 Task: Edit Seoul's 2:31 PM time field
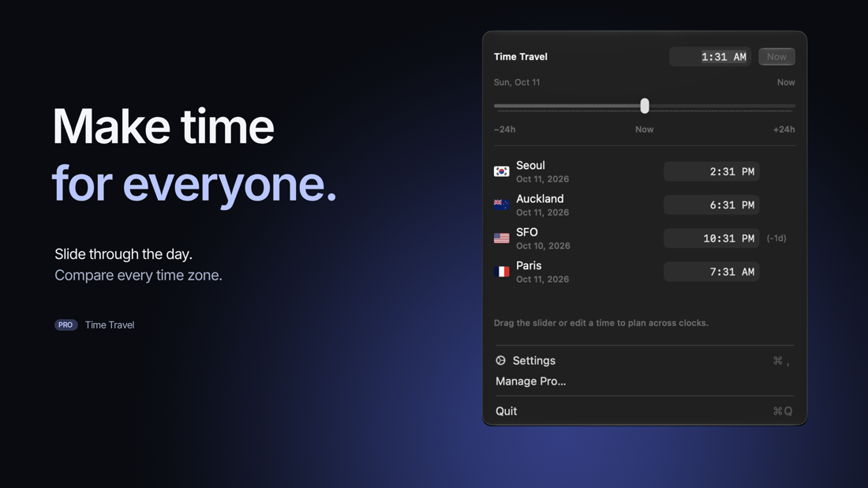click(x=711, y=171)
